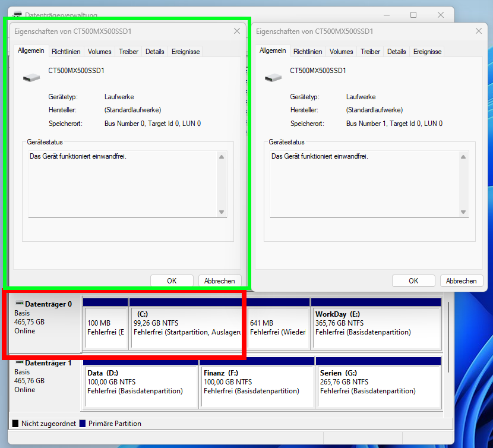Image resolution: width=493 pixels, height=448 pixels.
Task: Click left dialog's device status text
Action: coord(78,156)
